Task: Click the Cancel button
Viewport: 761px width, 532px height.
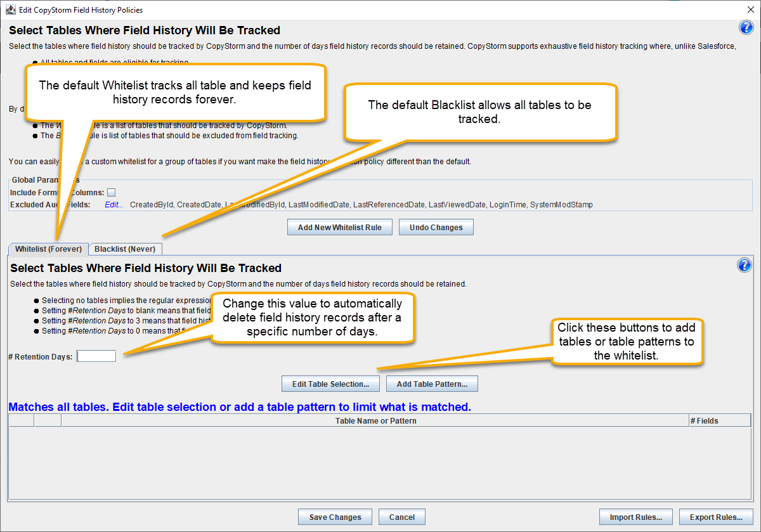Action: click(x=401, y=517)
